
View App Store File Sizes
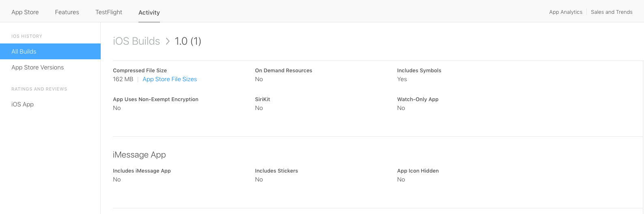170,79
